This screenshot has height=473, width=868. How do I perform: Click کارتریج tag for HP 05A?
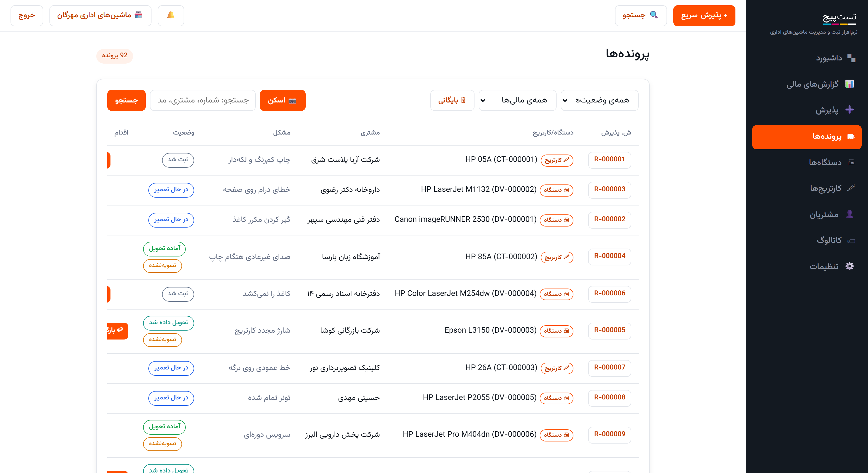(557, 160)
